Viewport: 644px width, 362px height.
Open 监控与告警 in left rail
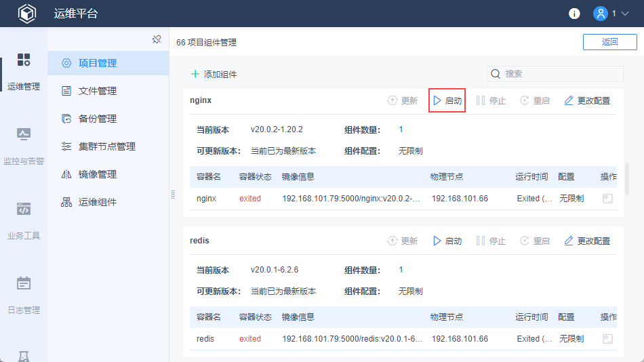(x=24, y=146)
